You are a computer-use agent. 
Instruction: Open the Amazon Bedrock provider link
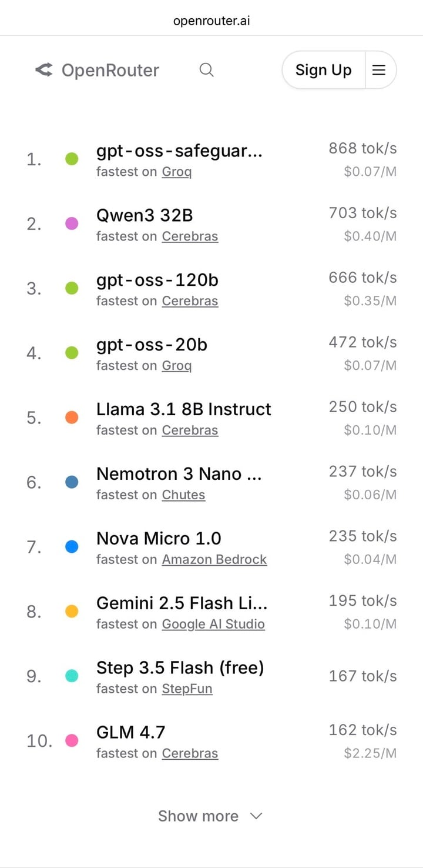click(x=214, y=560)
